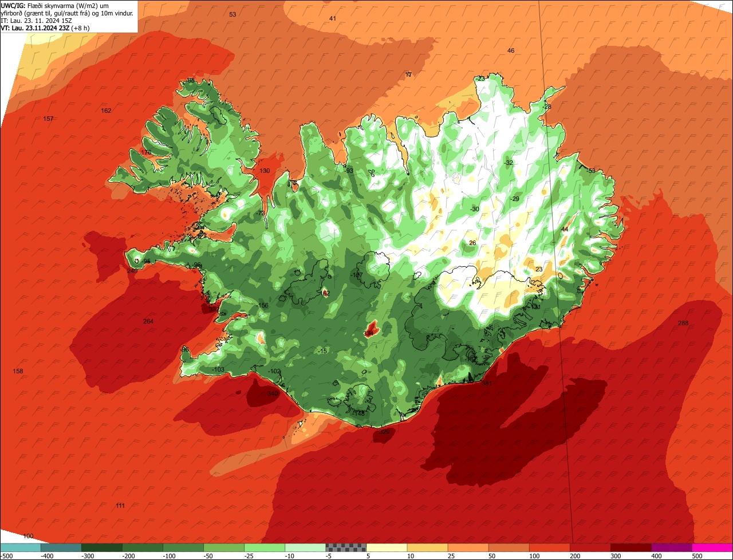733x560 pixels.
Task: Click the palest green legend swatch (-10 to -5)
Action: coord(305,547)
